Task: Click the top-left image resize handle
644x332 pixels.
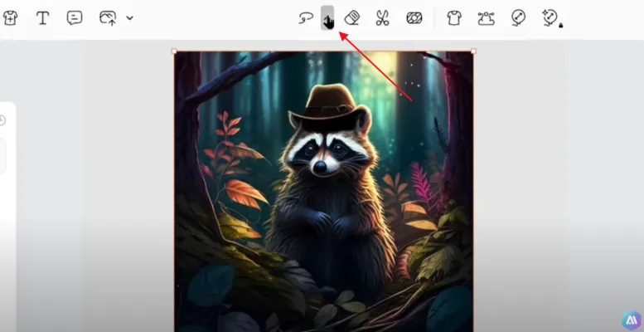Action: (x=174, y=51)
